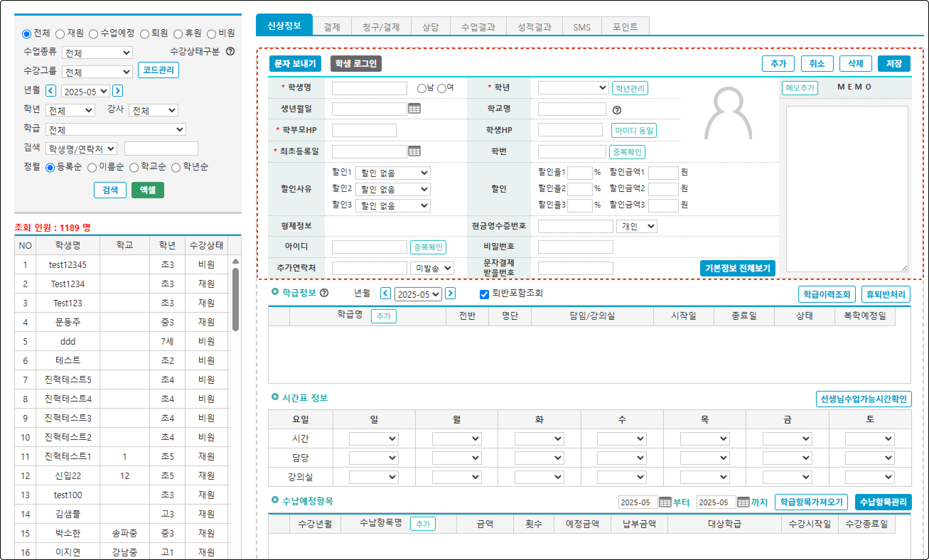Screen dimensions: 929x560
Task: Click 저장 save button
Action: tap(893, 64)
